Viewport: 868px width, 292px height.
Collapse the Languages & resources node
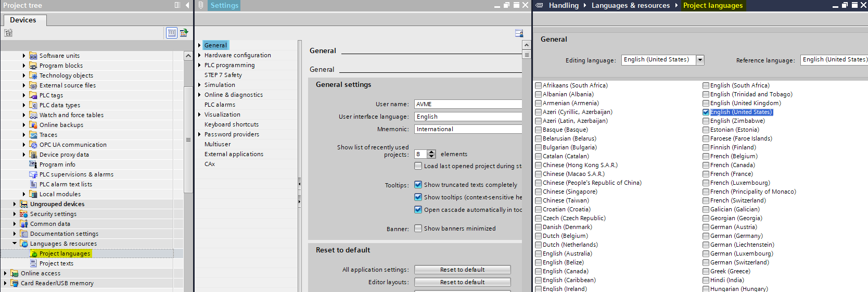click(x=15, y=243)
